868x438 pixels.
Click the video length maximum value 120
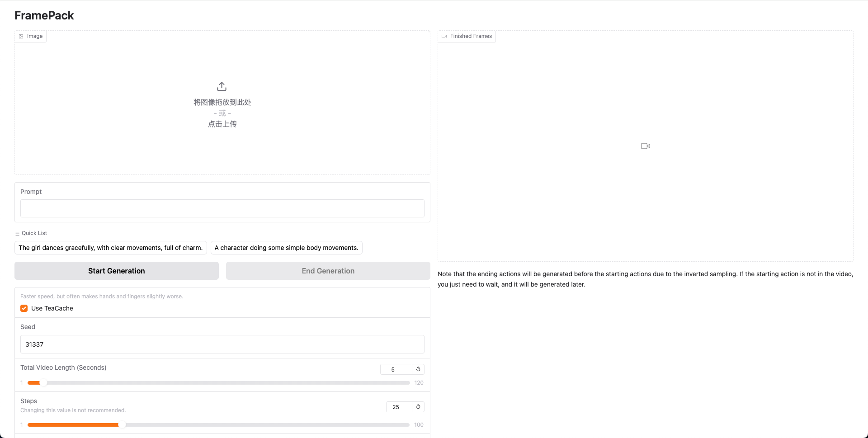(x=419, y=383)
